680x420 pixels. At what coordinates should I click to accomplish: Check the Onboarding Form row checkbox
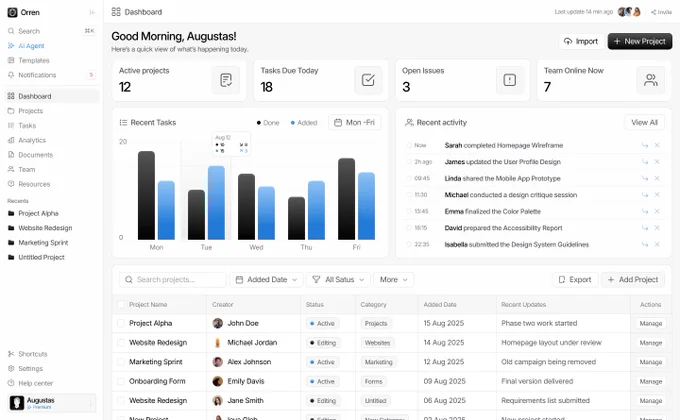click(121, 381)
